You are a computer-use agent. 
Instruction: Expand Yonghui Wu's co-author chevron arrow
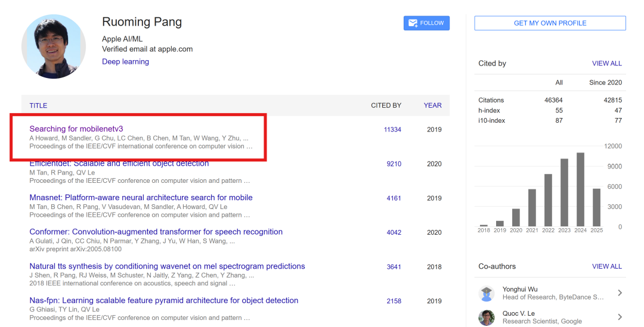pos(620,292)
